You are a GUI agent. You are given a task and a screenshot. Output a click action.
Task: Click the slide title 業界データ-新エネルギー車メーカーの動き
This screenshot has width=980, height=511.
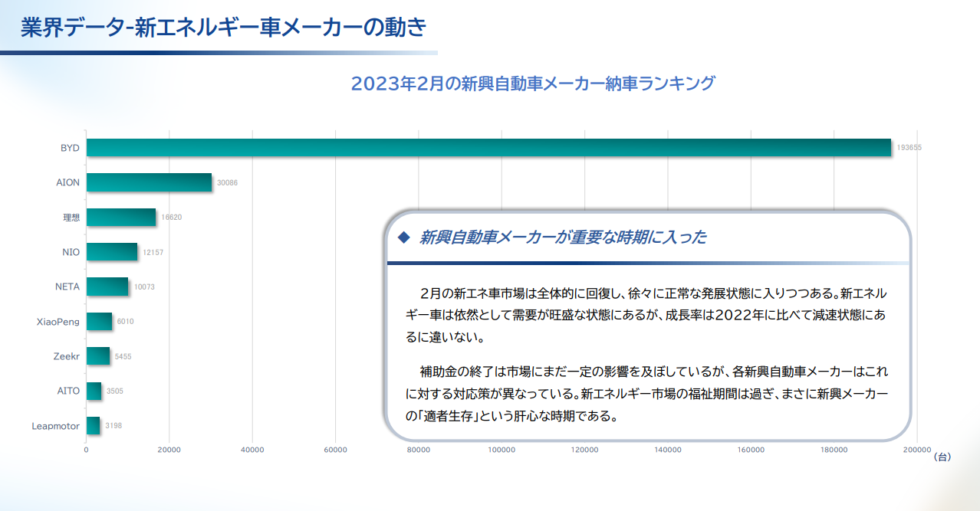223,28
